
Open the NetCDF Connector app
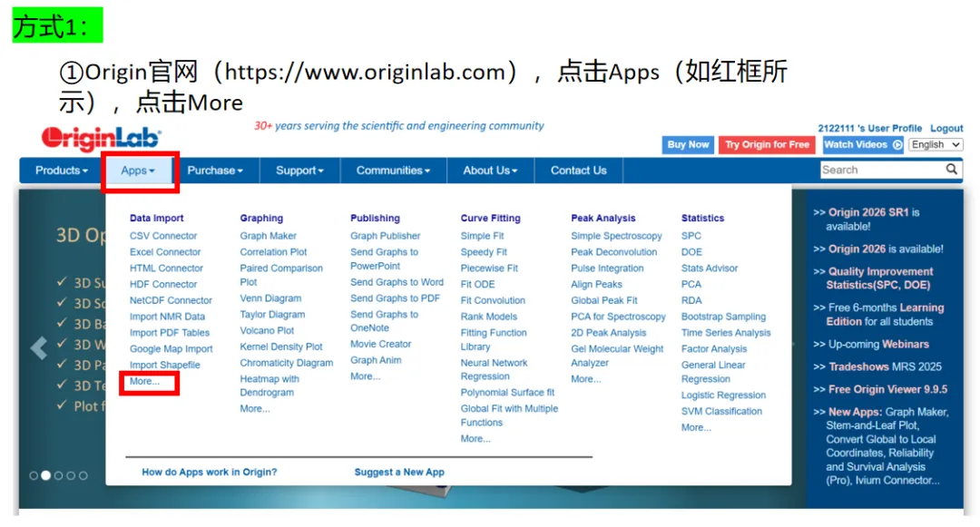(x=171, y=300)
